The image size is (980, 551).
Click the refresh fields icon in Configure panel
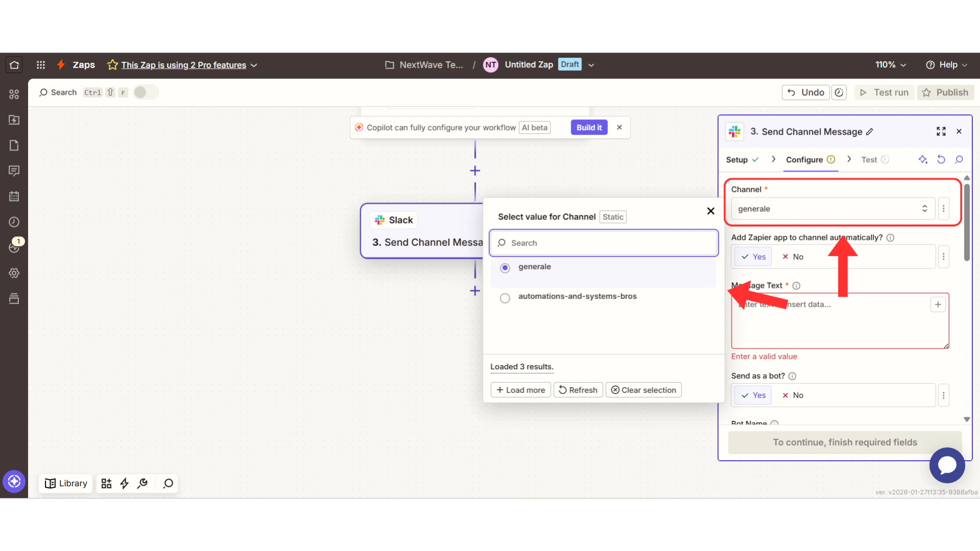click(x=941, y=159)
